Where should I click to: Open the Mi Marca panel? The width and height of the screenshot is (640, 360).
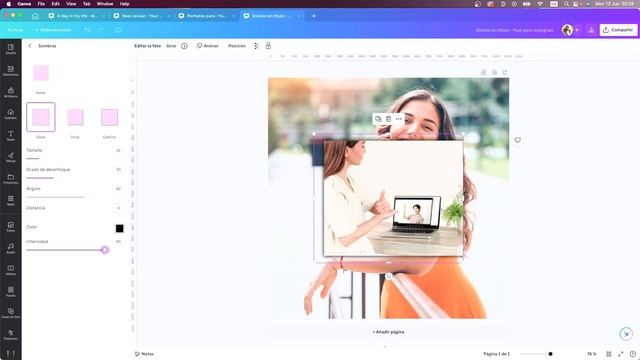11,93
